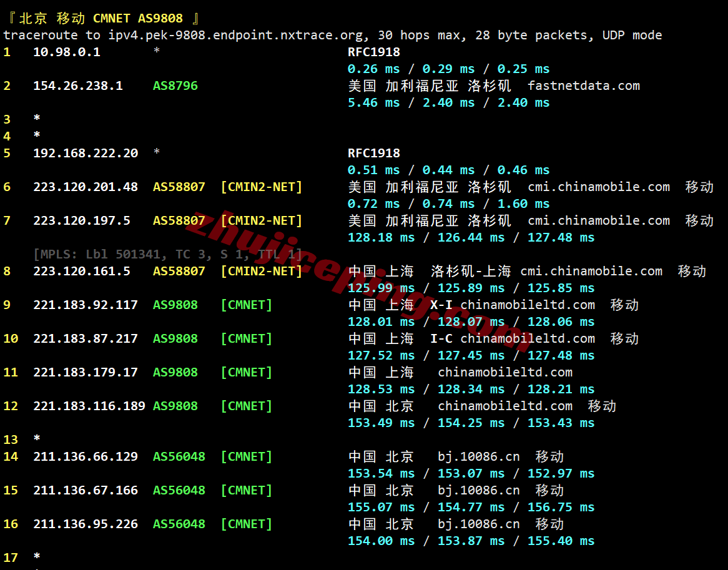Select IP address 223.120.161.5
This screenshot has height=570, width=728.
pyautogui.click(x=82, y=271)
